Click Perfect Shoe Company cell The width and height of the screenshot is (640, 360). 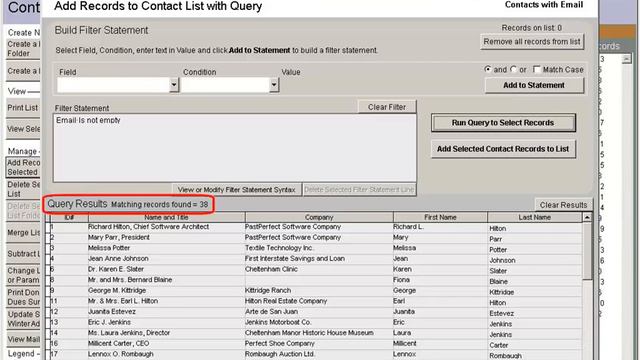pyautogui.click(x=319, y=344)
